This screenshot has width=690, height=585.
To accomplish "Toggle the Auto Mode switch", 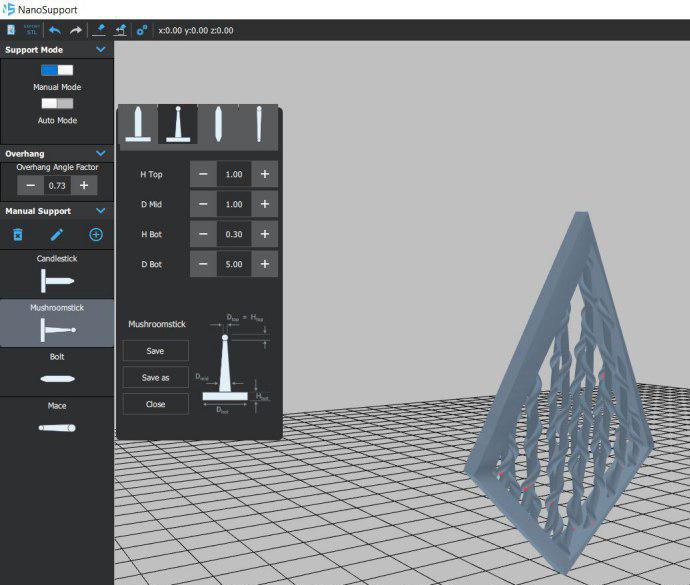I will (x=57, y=103).
